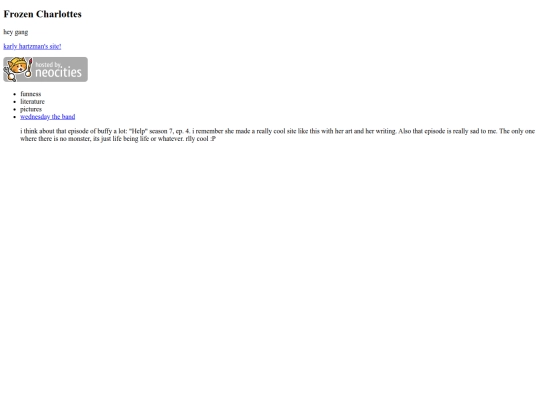Screen dimensions: 540x405
Task: Open karly hartzman's site link
Action: (32, 46)
